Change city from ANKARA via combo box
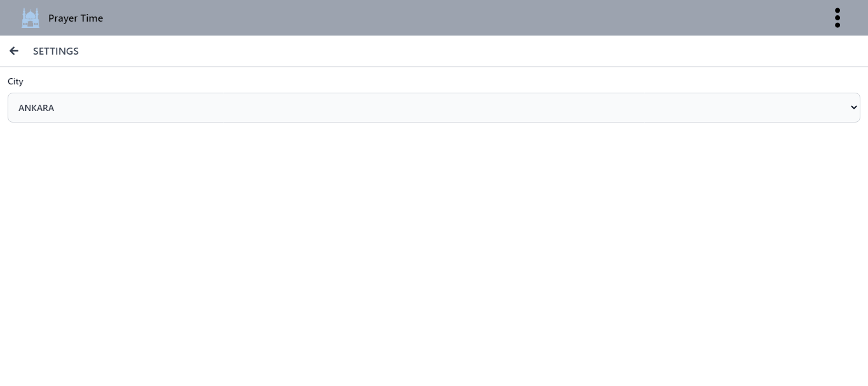 point(434,108)
